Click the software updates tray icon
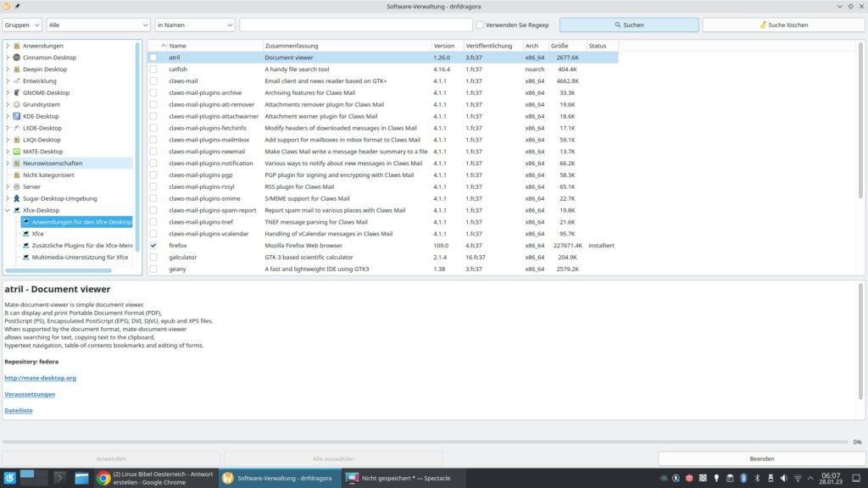 (x=676, y=478)
